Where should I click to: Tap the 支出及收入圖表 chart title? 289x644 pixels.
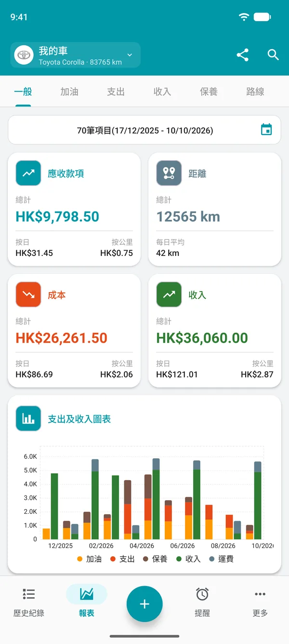coord(79,419)
